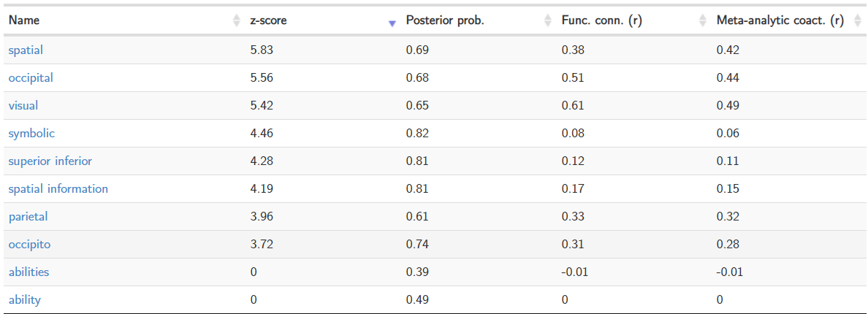Click the Func. conn. (r) header
Image resolution: width=868 pixels, height=314 pixels.
point(601,20)
